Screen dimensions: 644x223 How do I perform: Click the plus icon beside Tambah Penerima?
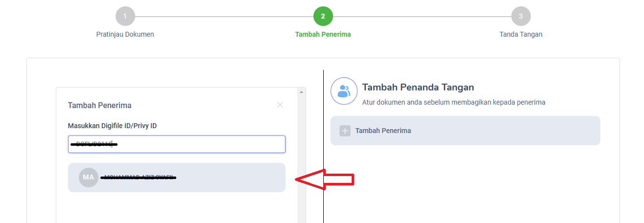[x=345, y=131]
